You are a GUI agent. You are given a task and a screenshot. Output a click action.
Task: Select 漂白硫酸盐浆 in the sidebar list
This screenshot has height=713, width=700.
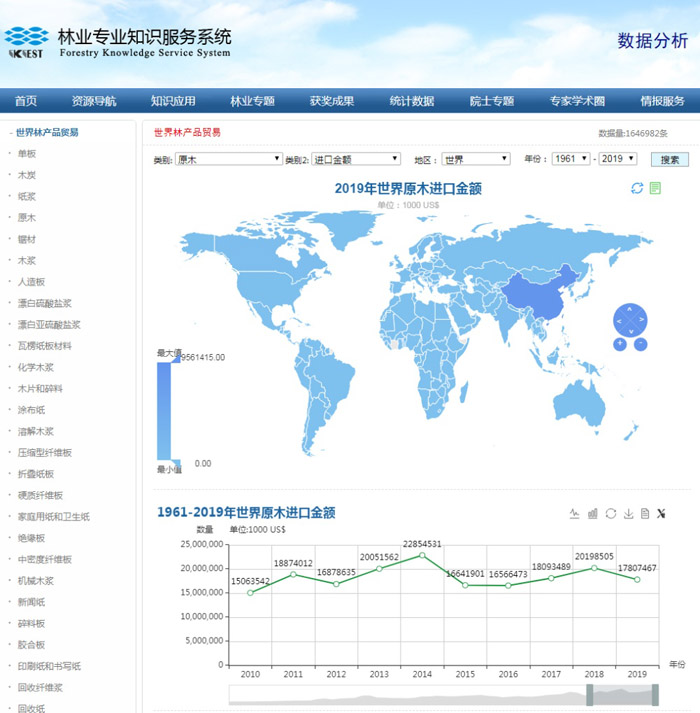point(45,303)
